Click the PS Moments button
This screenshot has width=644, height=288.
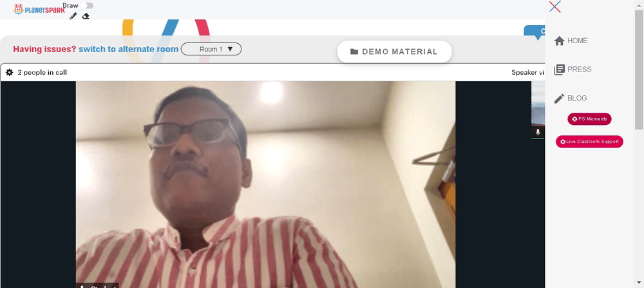click(589, 119)
